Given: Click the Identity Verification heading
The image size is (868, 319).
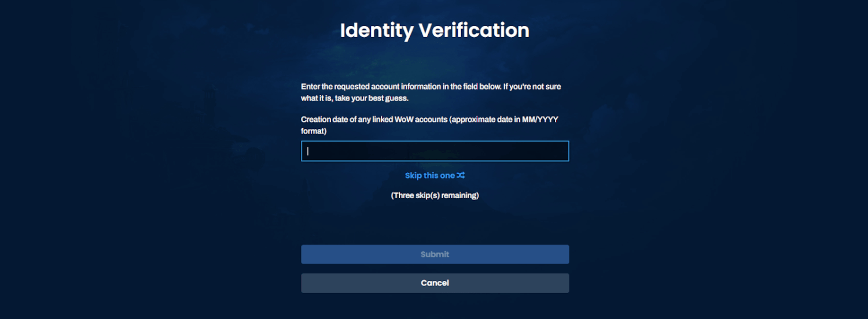Looking at the screenshot, I should 435,30.
